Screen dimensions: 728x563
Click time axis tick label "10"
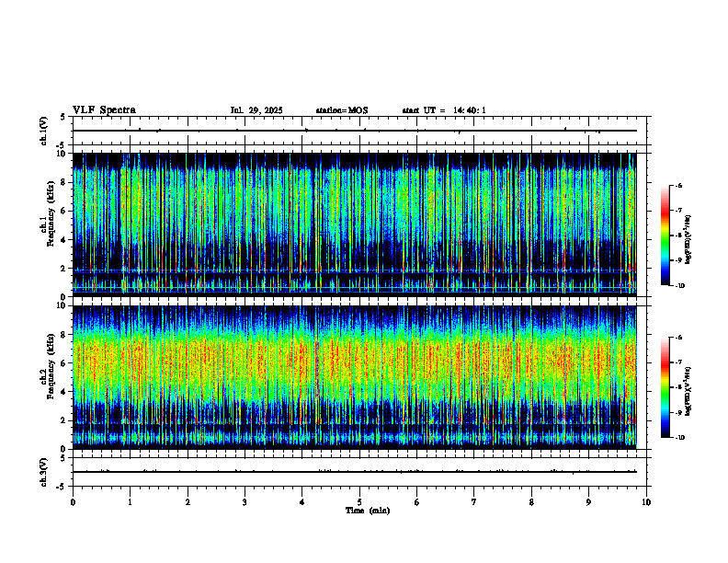[646, 502]
